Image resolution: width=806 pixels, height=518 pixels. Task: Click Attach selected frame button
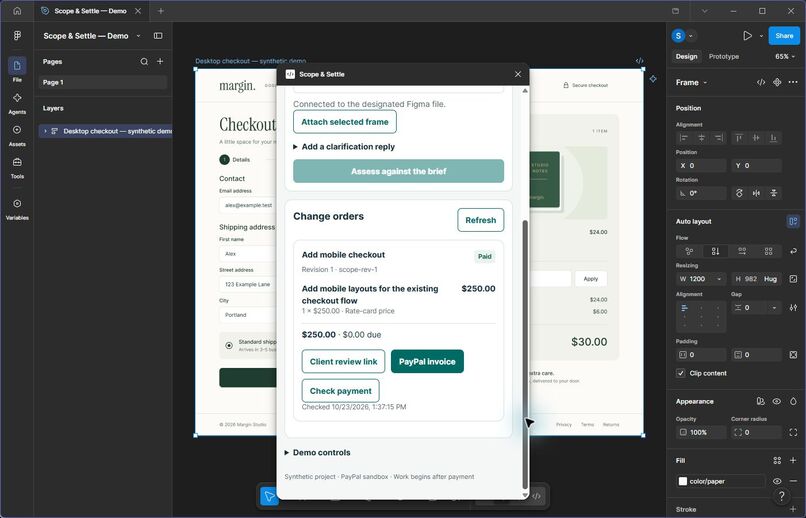345,122
